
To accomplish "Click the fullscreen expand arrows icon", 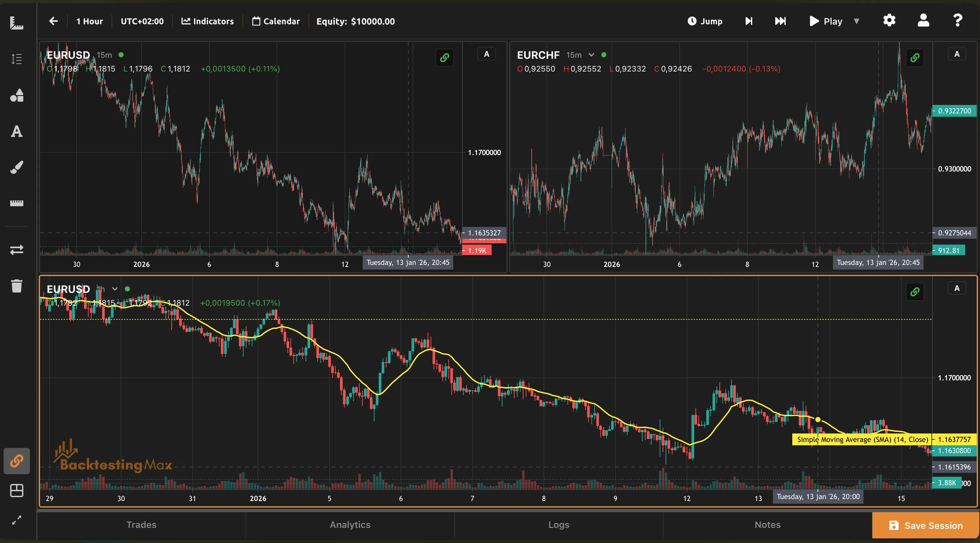I will click(x=16, y=520).
